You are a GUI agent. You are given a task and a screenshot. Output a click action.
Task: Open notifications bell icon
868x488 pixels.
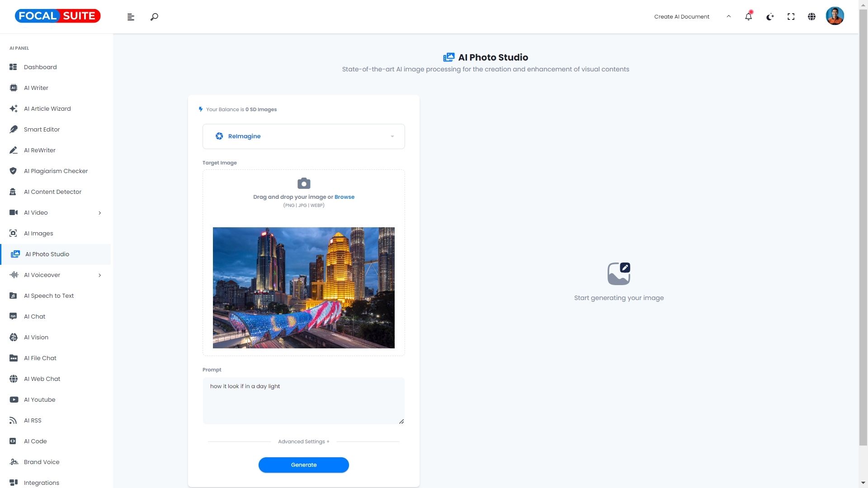(748, 17)
